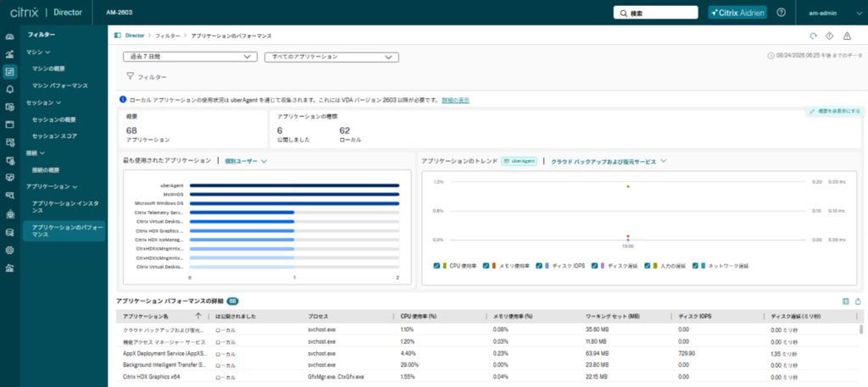The width and height of the screenshot is (868, 387).
Task: Open the すべてのアプリケーション dropdown
Action: (x=332, y=57)
